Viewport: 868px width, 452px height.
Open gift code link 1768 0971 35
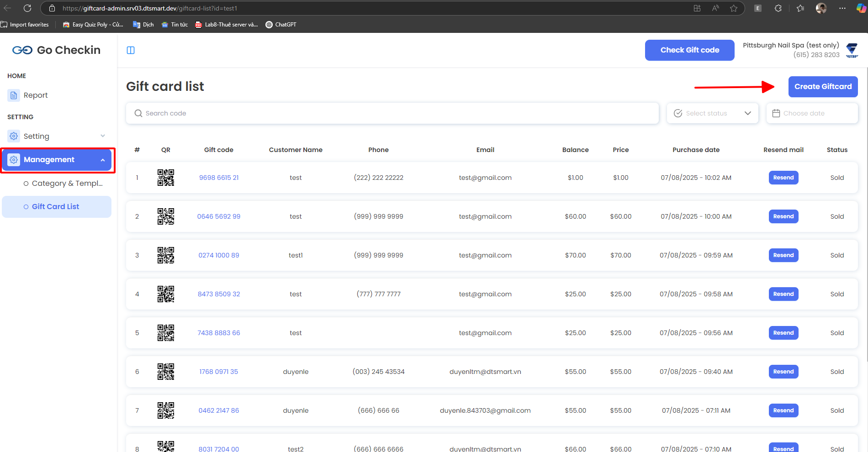click(x=218, y=372)
